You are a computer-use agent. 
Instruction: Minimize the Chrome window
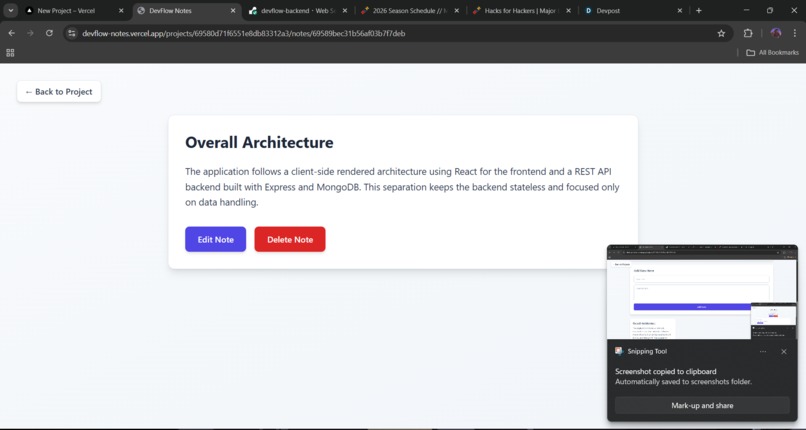tap(746, 10)
